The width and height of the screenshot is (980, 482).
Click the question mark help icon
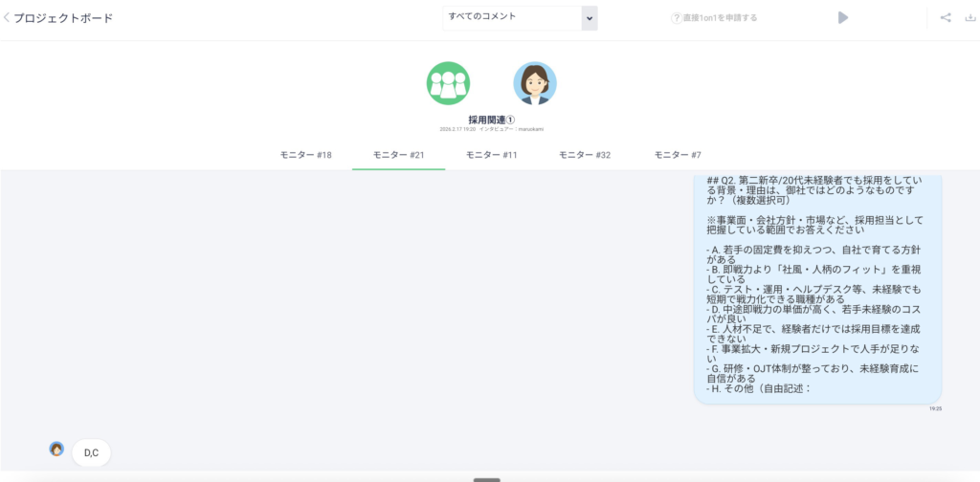677,18
